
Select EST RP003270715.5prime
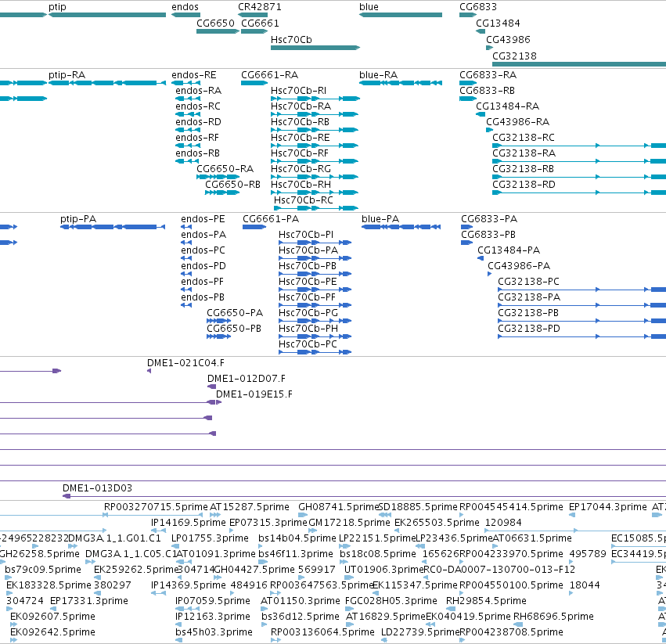(x=156, y=507)
